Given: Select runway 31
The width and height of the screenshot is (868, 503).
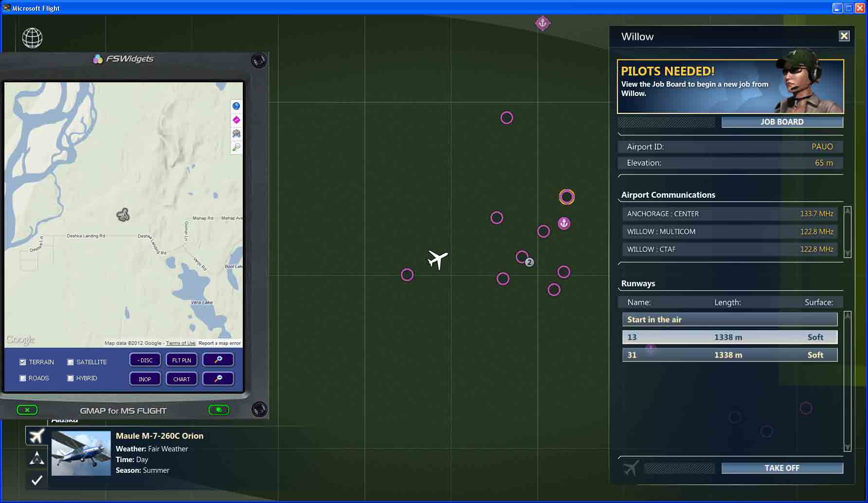Looking at the screenshot, I should (x=730, y=355).
